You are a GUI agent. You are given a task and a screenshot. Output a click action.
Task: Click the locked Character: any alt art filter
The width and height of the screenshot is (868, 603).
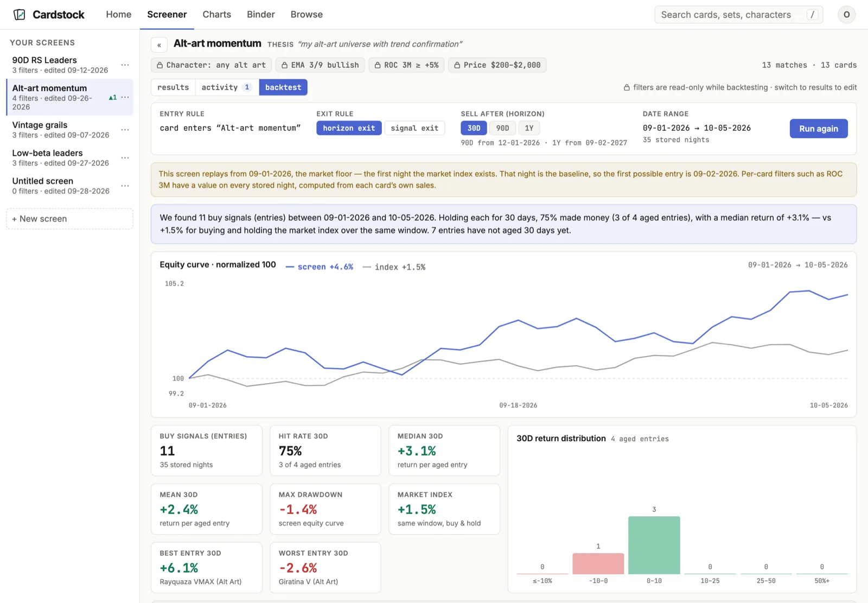[212, 65]
